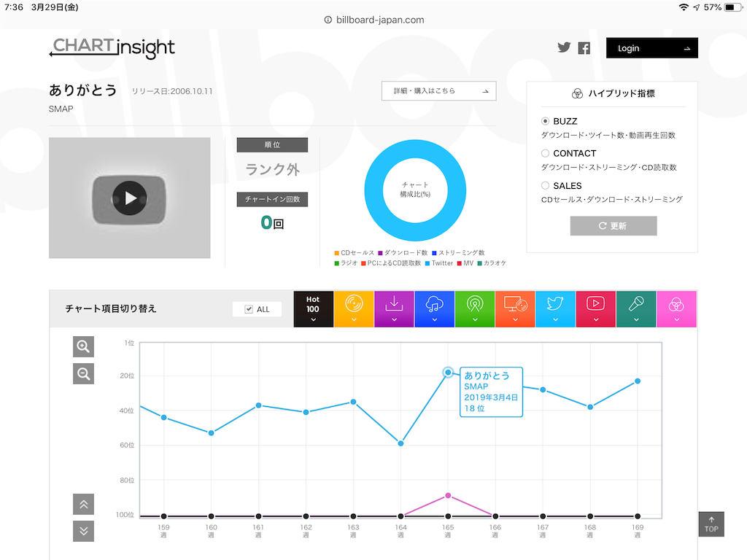Click the chevron under the download icon

(394, 320)
